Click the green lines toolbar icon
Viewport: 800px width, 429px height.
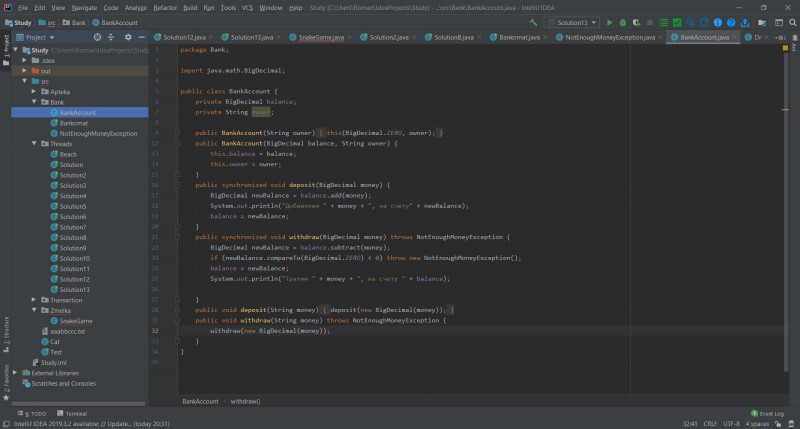pos(663,22)
